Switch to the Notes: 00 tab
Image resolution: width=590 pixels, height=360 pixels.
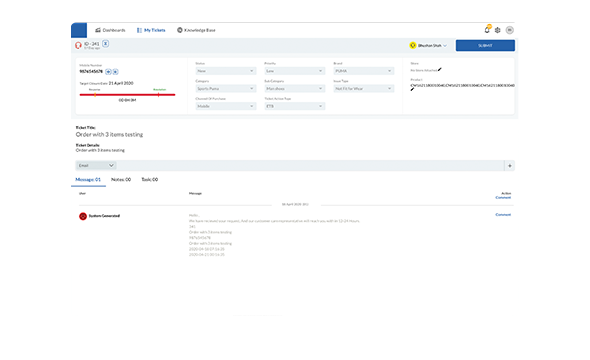[x=121, y=179]
